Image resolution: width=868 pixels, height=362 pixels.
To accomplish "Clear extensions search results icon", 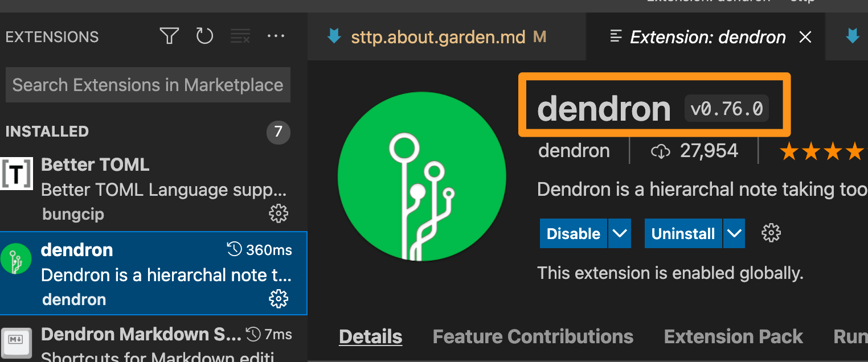I will pos(240,37).
